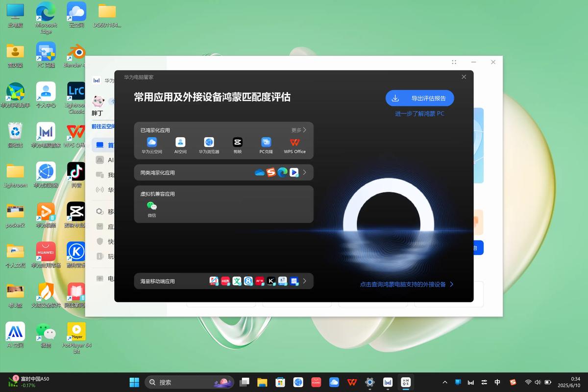Open 小红书 in the 海量移动端应用 row
This screenshot has width=588, height=392.
point(225,281)
